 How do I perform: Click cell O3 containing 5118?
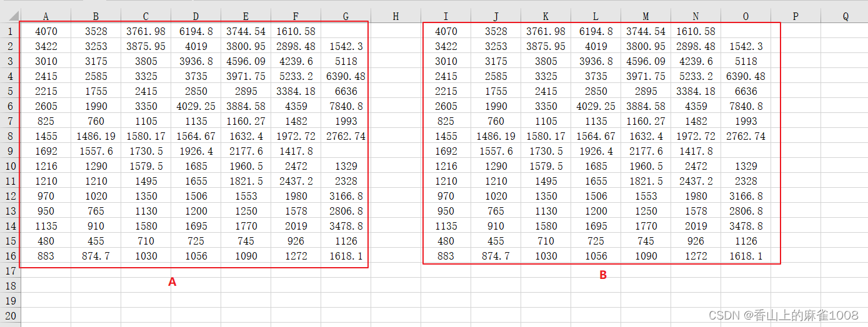pyautogui.click(x=746, y=61)
